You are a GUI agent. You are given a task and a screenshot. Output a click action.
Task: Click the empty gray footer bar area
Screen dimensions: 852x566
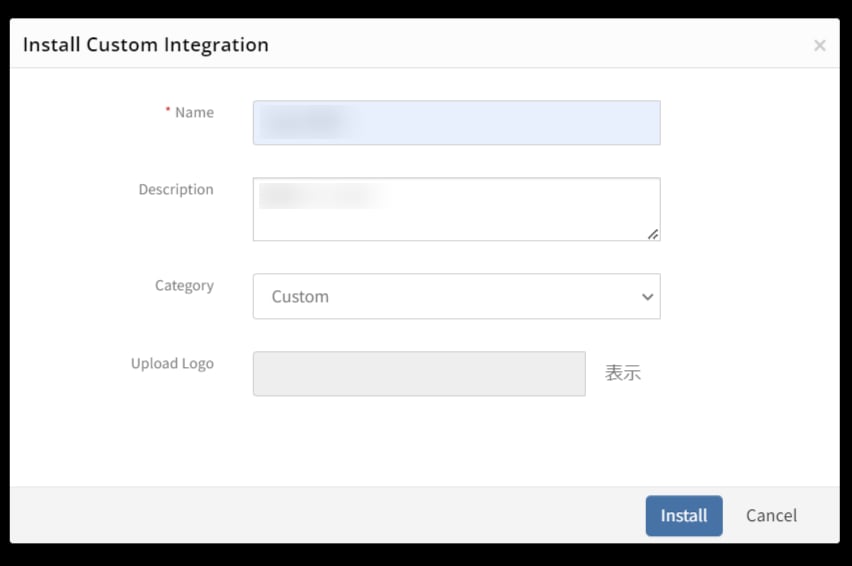click(326, 515)
